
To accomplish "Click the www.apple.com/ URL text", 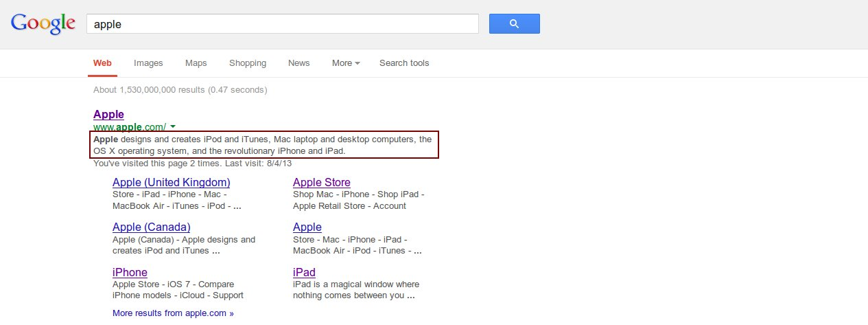I will click(x=130, y=126).
